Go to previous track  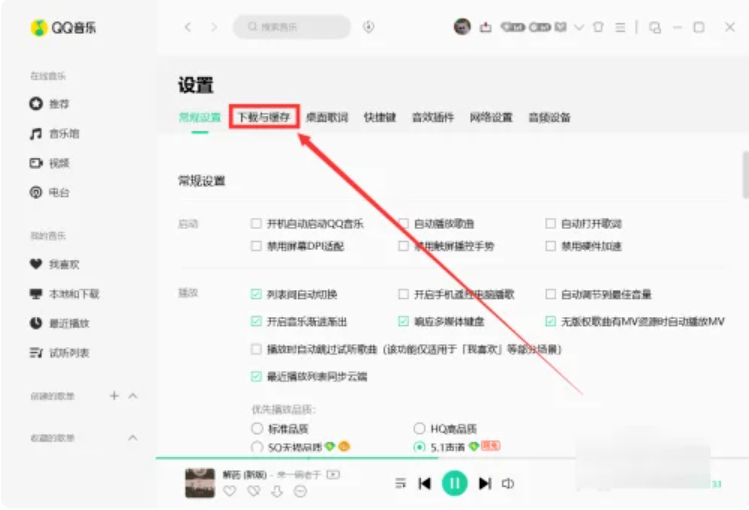[425, 483]
